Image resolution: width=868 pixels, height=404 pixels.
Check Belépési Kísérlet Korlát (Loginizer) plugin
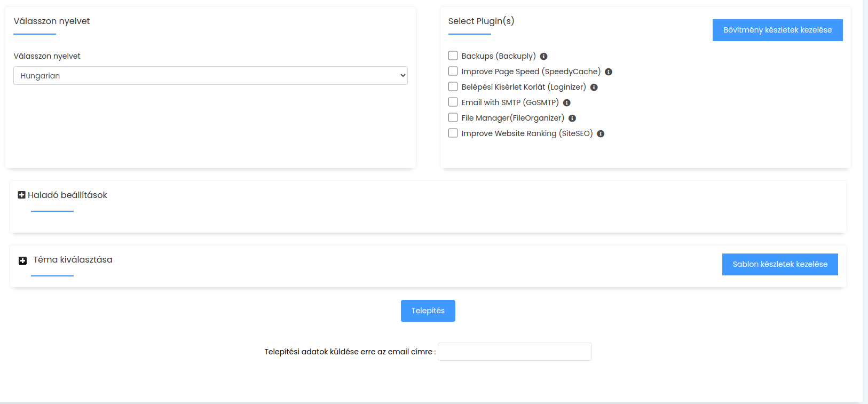coord(453,86)
